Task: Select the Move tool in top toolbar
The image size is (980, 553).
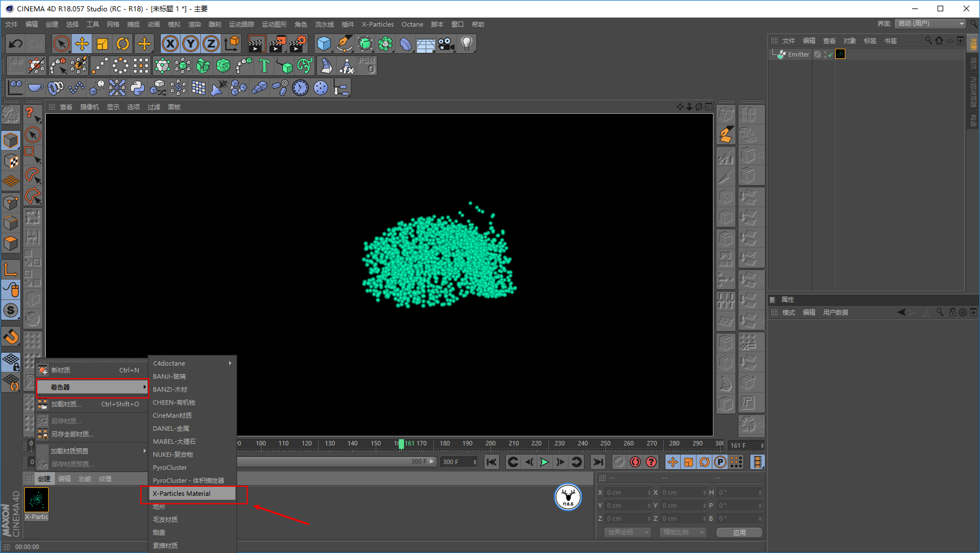Action: (82, 44)
